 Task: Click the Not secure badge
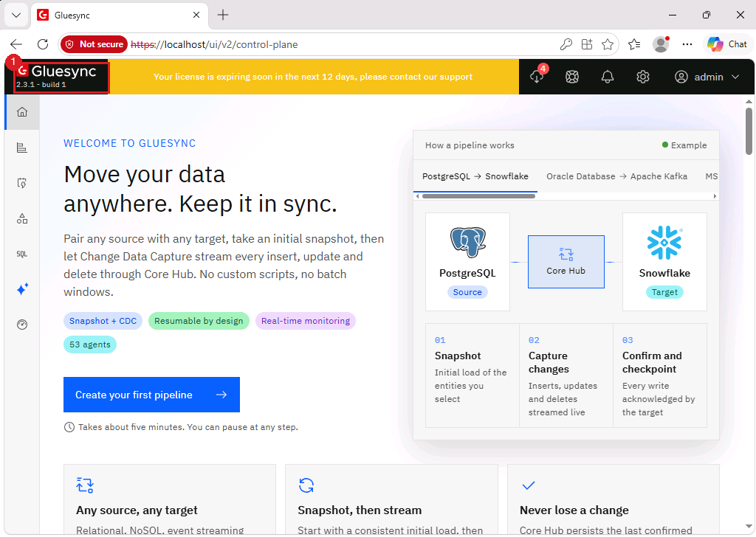pyautogui.click(x=94, y=44)
